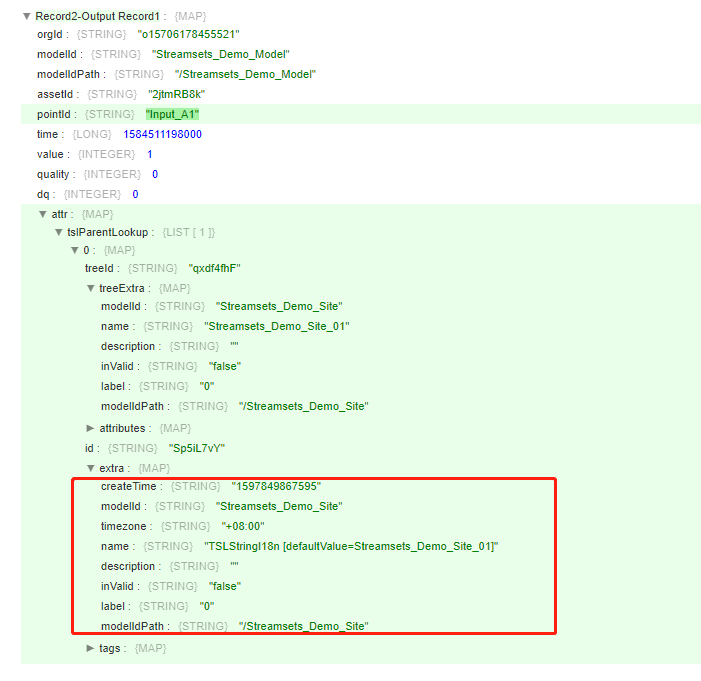Collapse the attr map node

tap(42, 214)
